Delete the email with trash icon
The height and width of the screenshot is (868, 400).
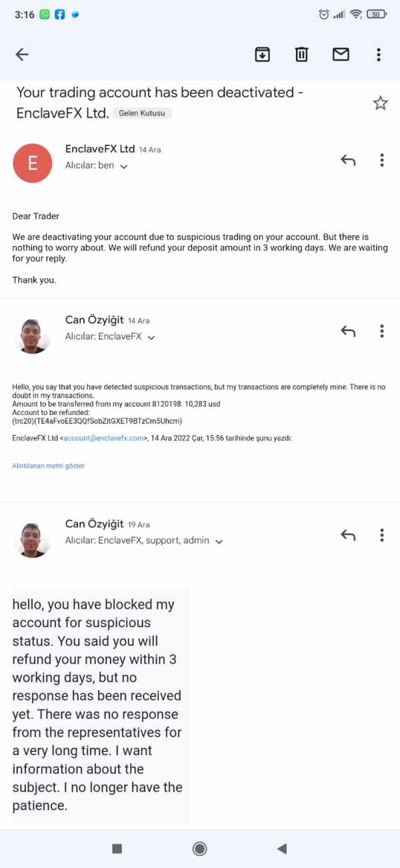point(302,55)
